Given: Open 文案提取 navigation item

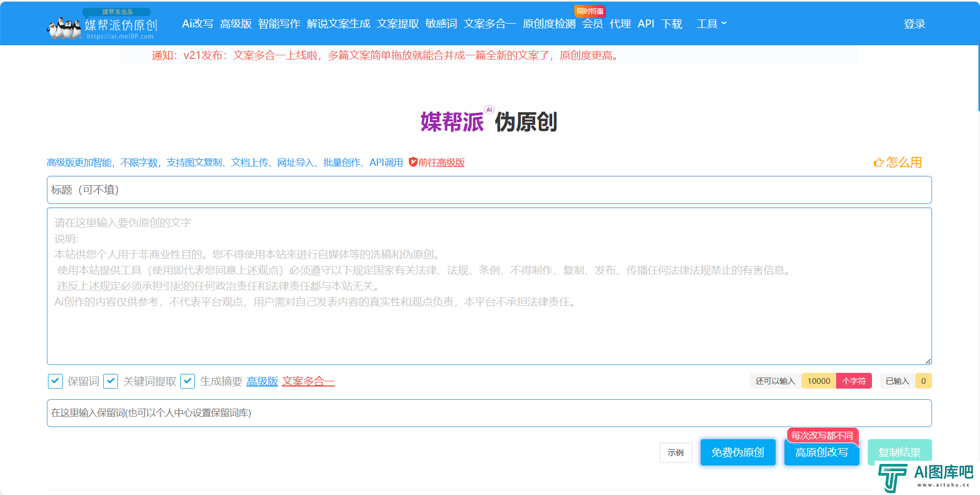Looking at the screenshot, I should click(398, 24).
